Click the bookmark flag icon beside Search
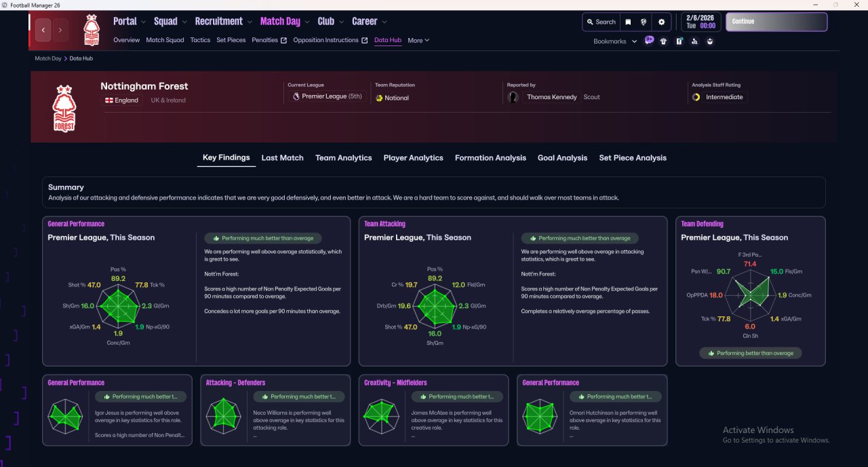The width and height of the screenshot is (868, 467). (x=628, y=22)
